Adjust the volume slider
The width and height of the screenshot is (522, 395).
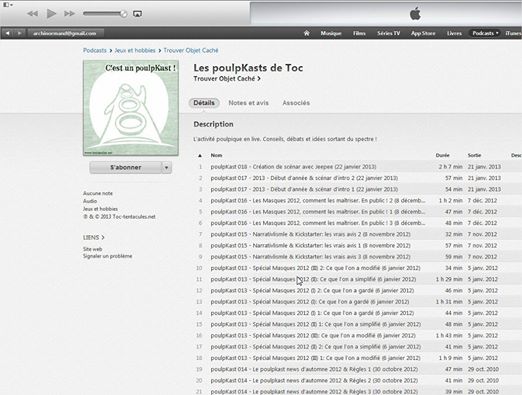tap(105, 14)
